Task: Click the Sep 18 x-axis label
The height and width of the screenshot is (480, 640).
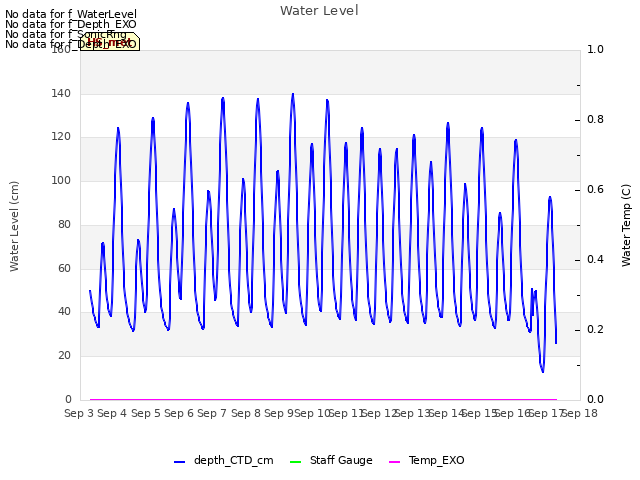Action: (x=580, y=413)
